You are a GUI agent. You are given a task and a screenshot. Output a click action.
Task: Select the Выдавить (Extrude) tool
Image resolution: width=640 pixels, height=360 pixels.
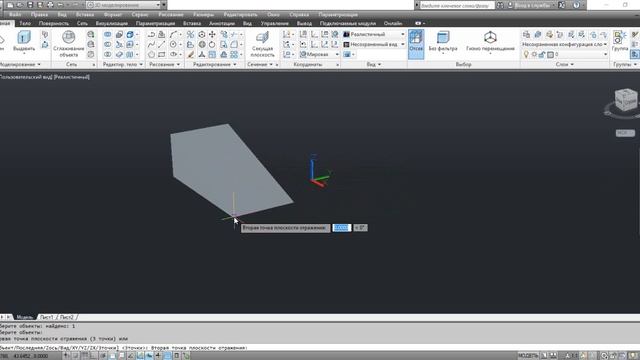point(24,42)
